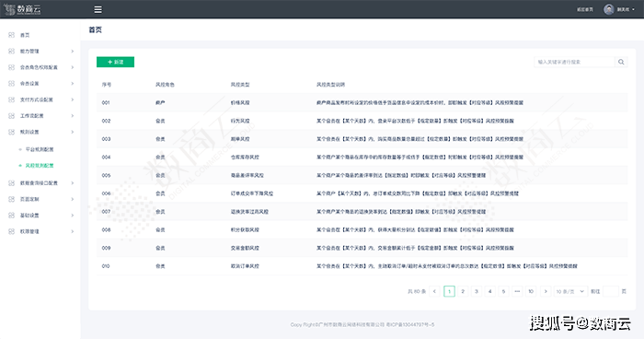This screenshot has width=644, height=339.
Task: Click the grid icon beside 工作流配置
Action: (x=11, y=115)
